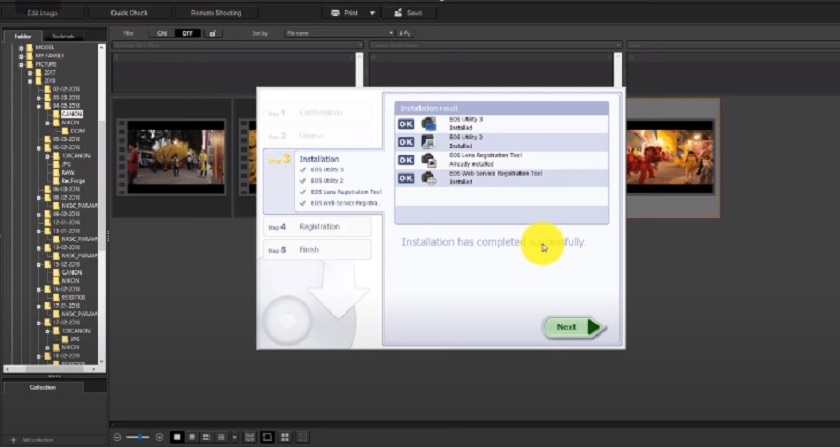Viewport: 840px width, 447px height.
Task: Expand the MY FAMILY folder
Action: (x=21, y=56)
